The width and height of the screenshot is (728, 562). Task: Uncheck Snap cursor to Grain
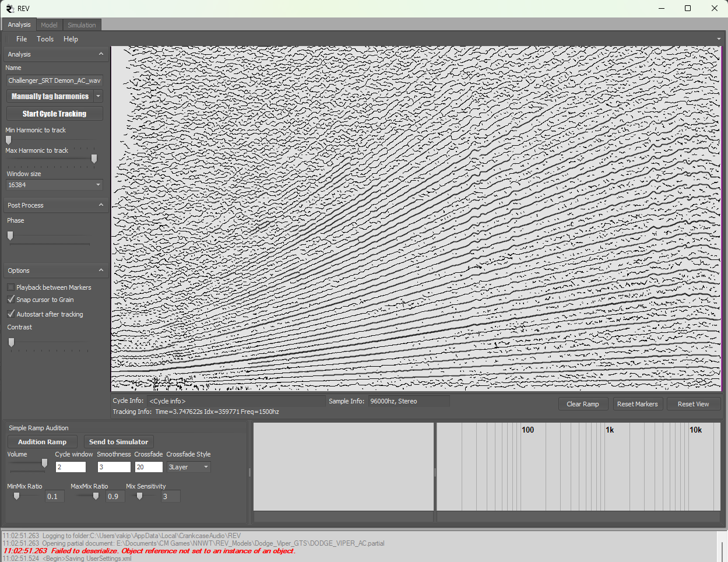11,300
